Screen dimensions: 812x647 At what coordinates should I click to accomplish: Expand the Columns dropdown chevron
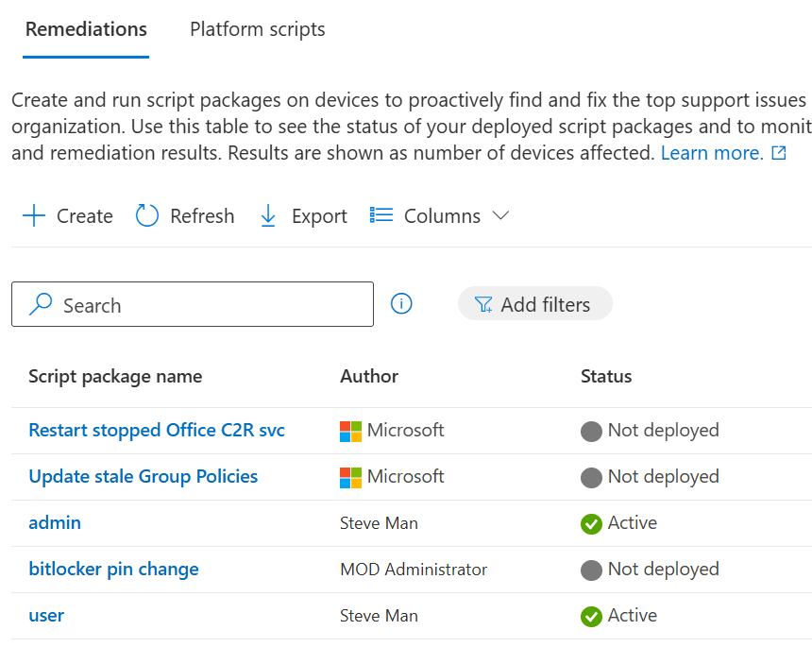(500, 216)
